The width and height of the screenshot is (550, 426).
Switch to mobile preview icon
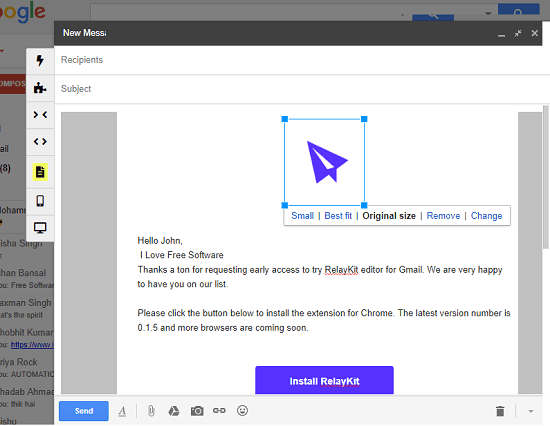pyautogui.click(x=40, y=201)
